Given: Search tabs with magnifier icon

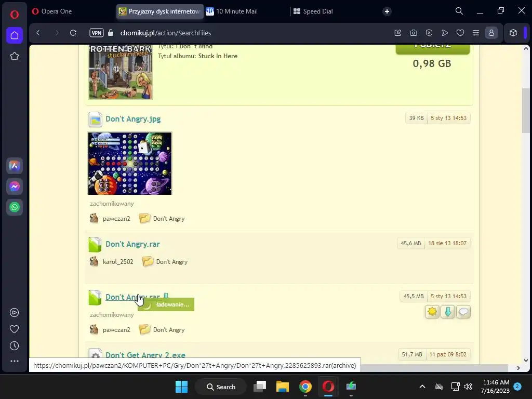Looking at the screenshot, I should (x=459, y=11).
